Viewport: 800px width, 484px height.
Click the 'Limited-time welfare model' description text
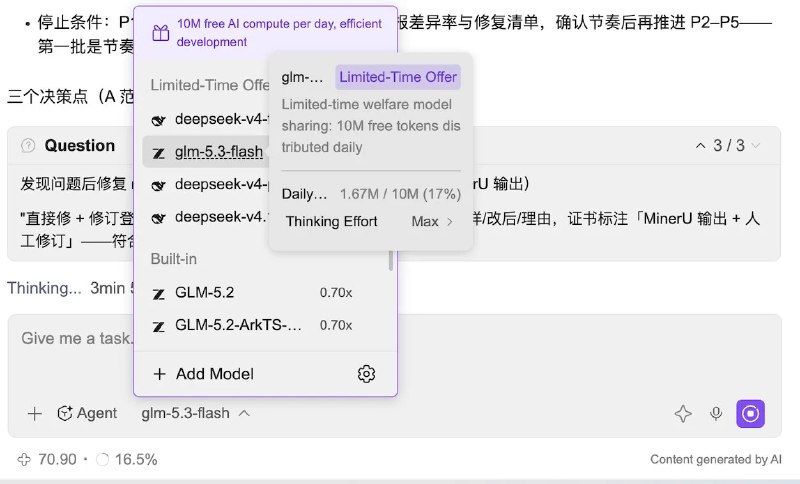pos(366,105)
